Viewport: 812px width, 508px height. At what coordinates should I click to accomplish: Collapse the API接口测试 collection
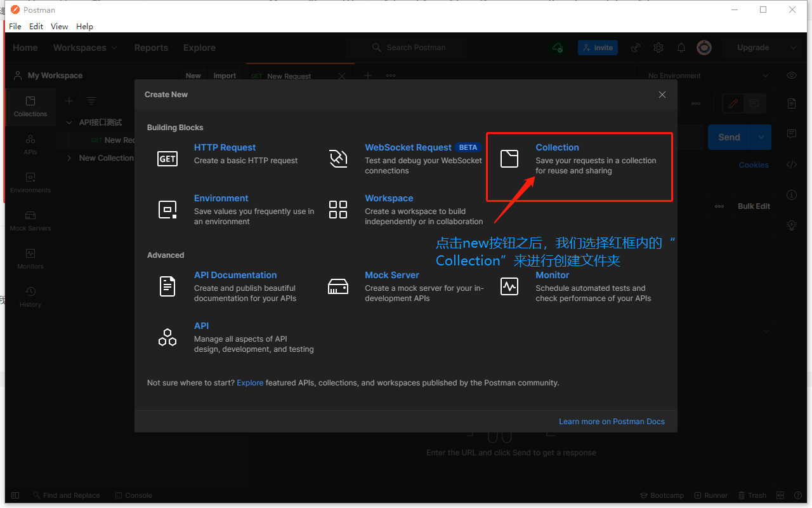[69, 122]
